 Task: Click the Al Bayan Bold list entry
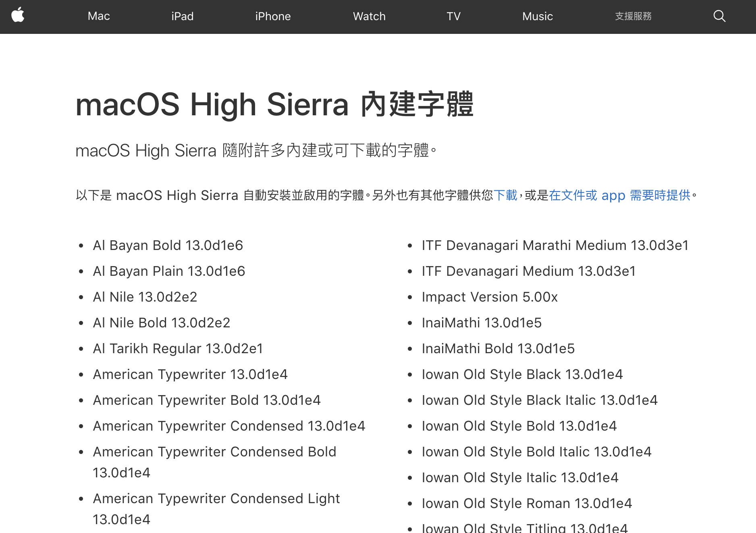168,245
